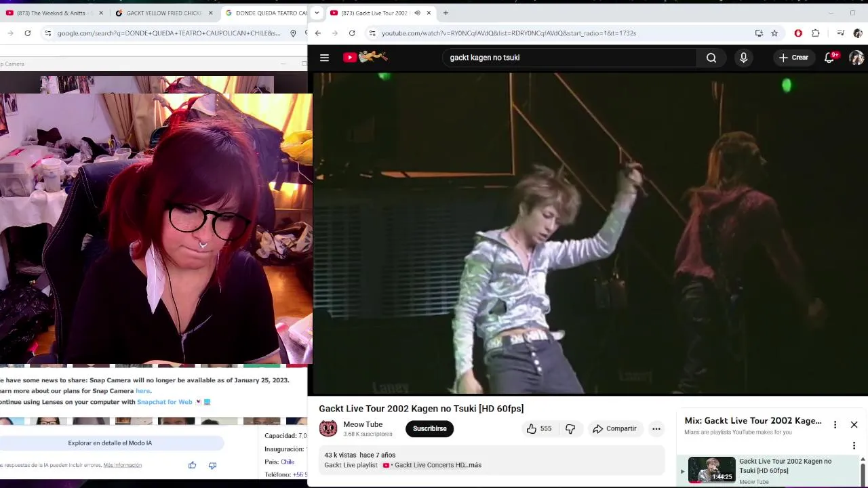Go to YouTube home via logo

[365, 57]
